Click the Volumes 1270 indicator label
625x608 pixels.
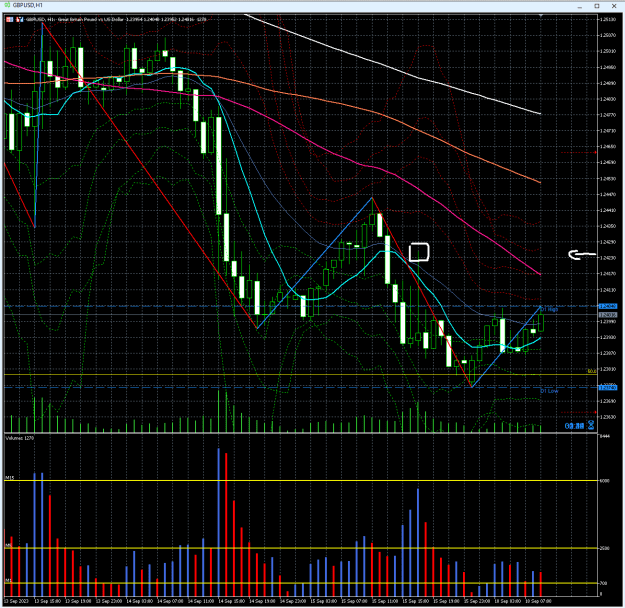point(20,438)
